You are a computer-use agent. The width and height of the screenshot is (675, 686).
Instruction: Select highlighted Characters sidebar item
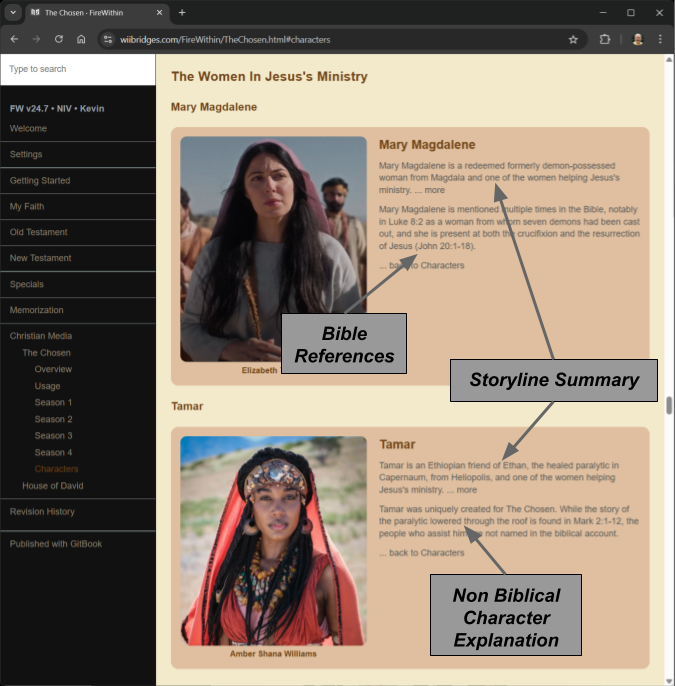point(56,469)
